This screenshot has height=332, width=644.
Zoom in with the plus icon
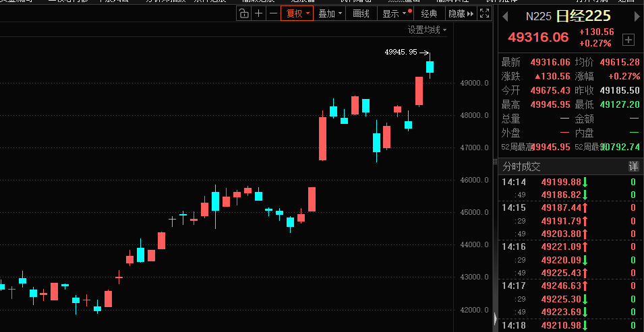pyautogui.click(x=258, y=13)
